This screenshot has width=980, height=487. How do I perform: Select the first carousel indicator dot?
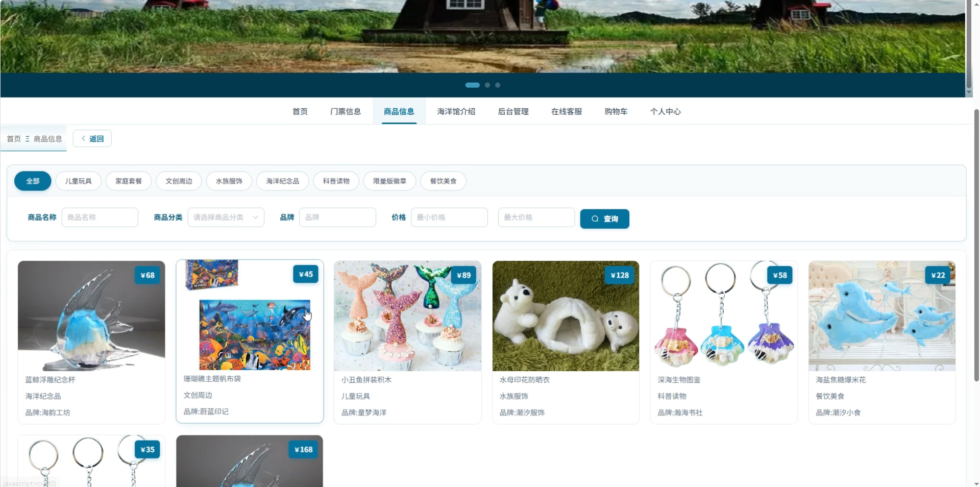(x=472, y=85)
